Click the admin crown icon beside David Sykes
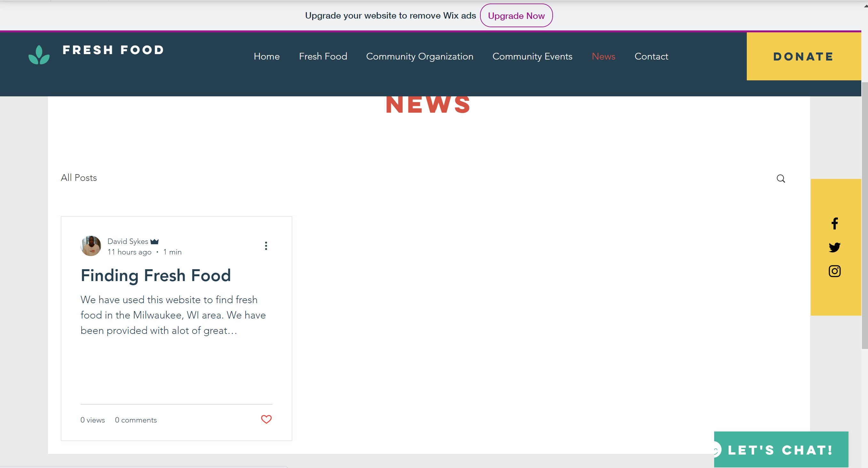 [154, 241]
